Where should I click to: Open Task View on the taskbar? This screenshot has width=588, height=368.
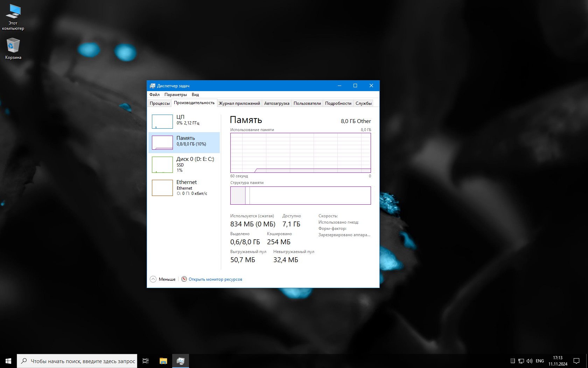(146, 361)
